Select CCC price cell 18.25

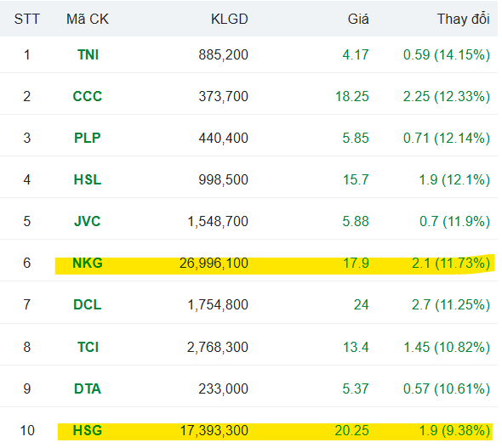(352, 96)
